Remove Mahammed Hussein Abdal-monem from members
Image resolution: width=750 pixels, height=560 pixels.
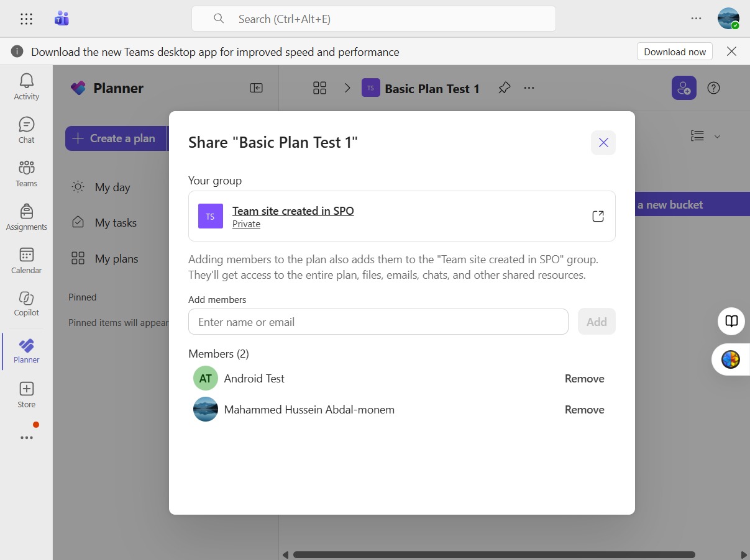coord(584,410)
